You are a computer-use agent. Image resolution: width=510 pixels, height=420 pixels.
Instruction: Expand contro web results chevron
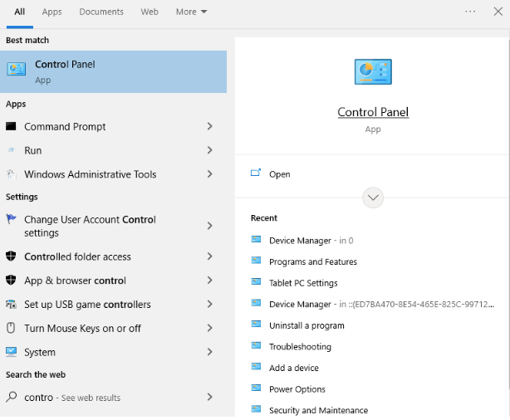(210, 397)
